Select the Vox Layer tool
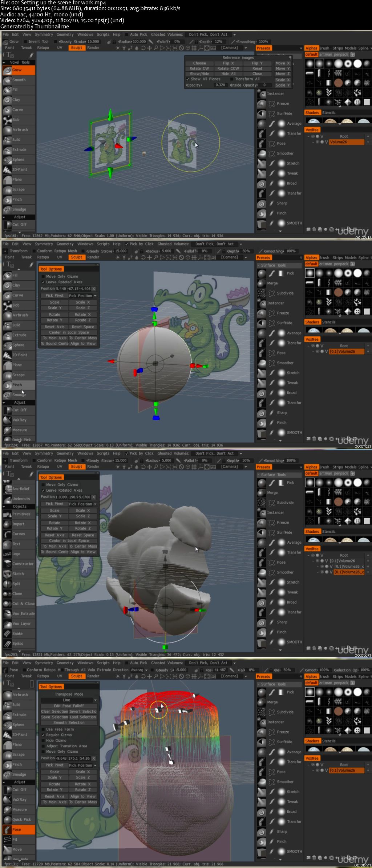The width and height of the screenshot is (372, 868). tap(19, 623)
